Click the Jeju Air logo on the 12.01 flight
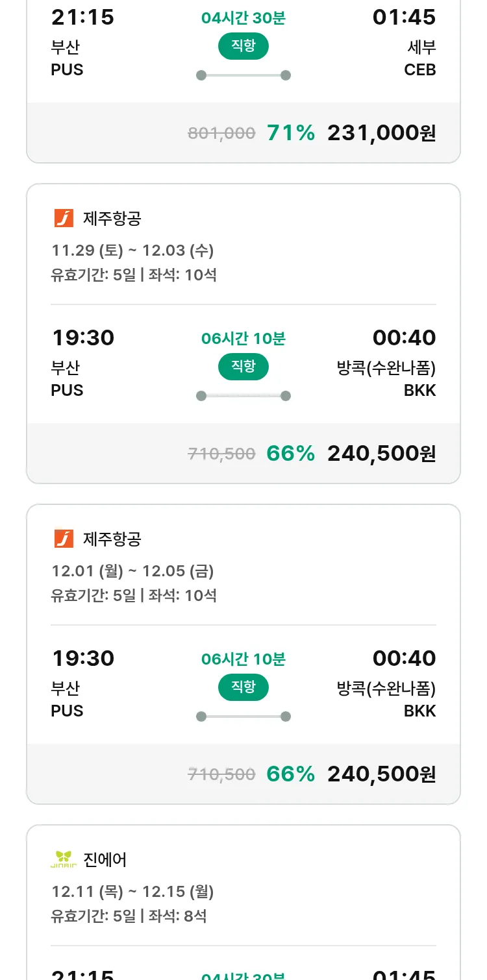The height and width of the screenshot is (980, 487). point(64,539)
